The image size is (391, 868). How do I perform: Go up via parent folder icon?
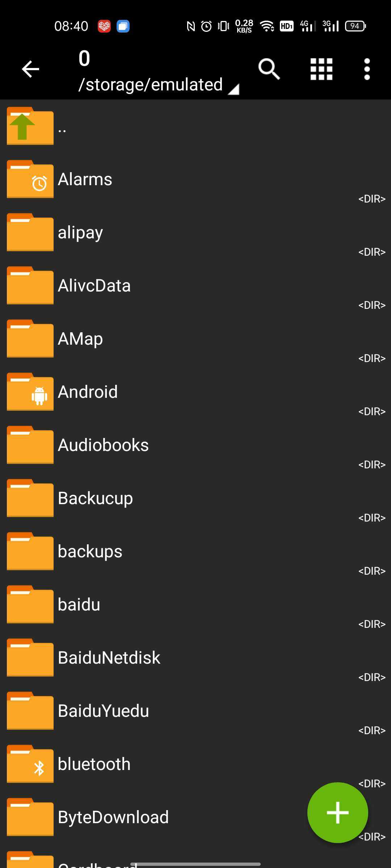[30, 126]
